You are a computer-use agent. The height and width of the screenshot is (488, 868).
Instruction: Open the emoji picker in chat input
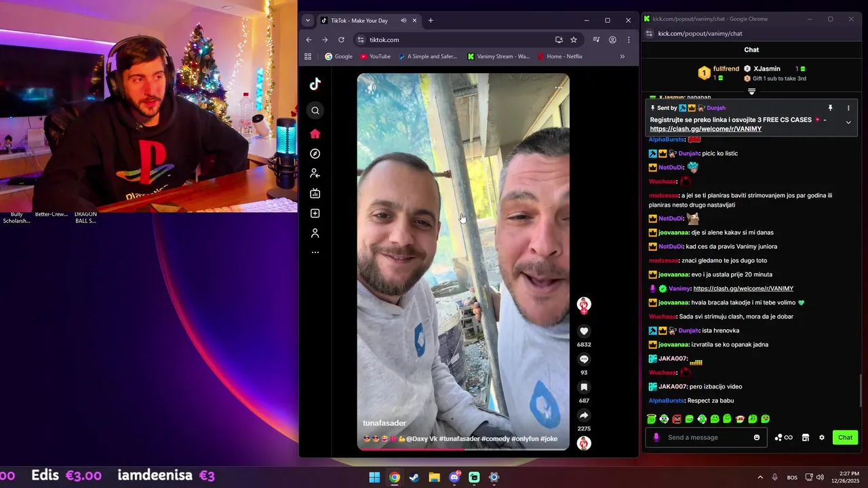757,437
